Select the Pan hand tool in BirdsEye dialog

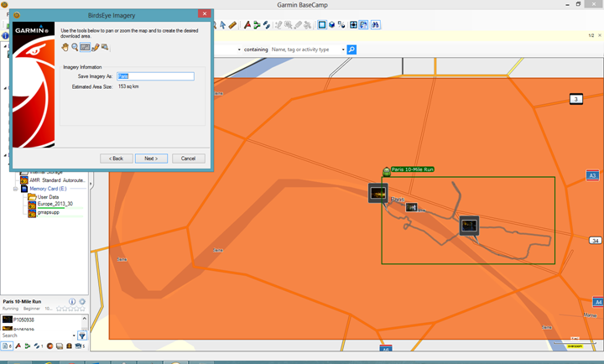click(x=65, y=47)
